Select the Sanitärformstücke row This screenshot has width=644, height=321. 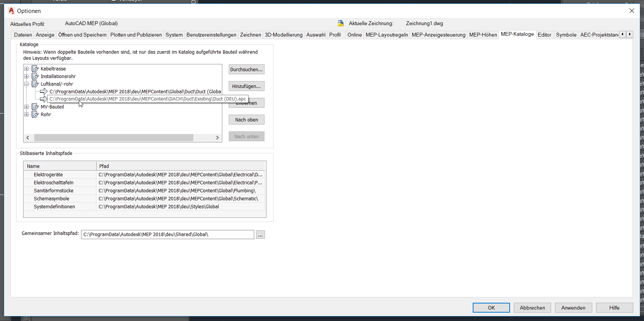coord(144,190)
